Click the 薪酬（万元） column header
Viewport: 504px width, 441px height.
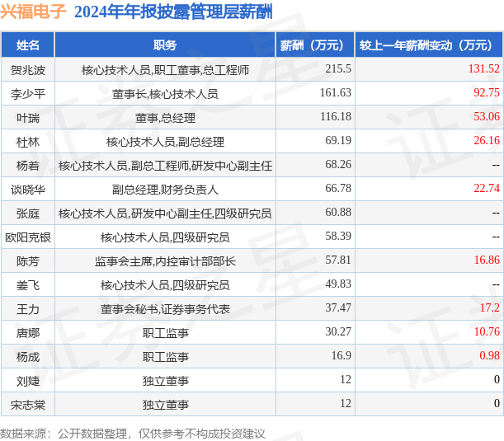pyautogui.click(x=315, y=45)
